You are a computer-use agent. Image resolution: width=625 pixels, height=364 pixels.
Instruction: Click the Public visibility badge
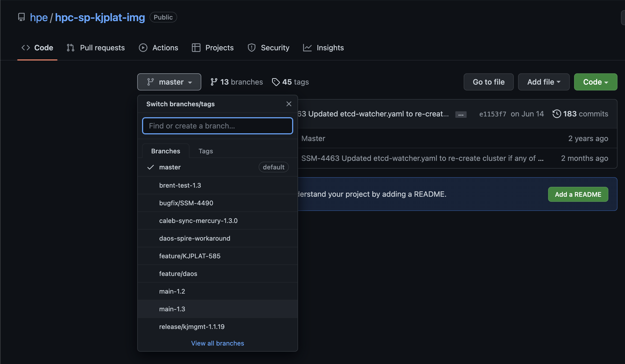(x=163, y=17)
